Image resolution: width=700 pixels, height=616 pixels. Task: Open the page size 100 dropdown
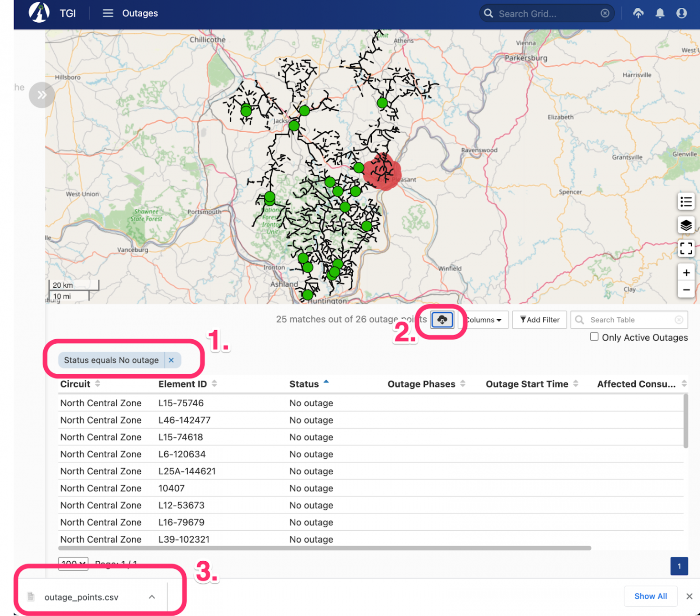pyautogui.click(x=73, y=564)
